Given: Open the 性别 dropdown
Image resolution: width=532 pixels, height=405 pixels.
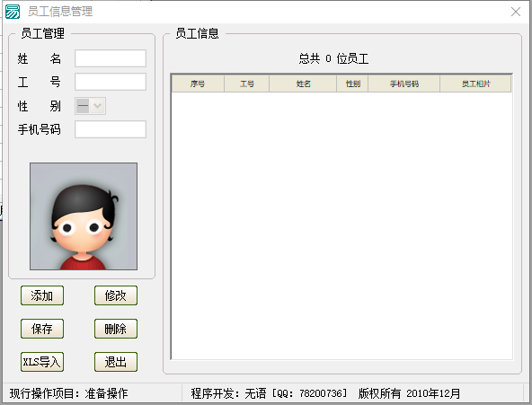Looking at the screenshot, I should [90, 106].
